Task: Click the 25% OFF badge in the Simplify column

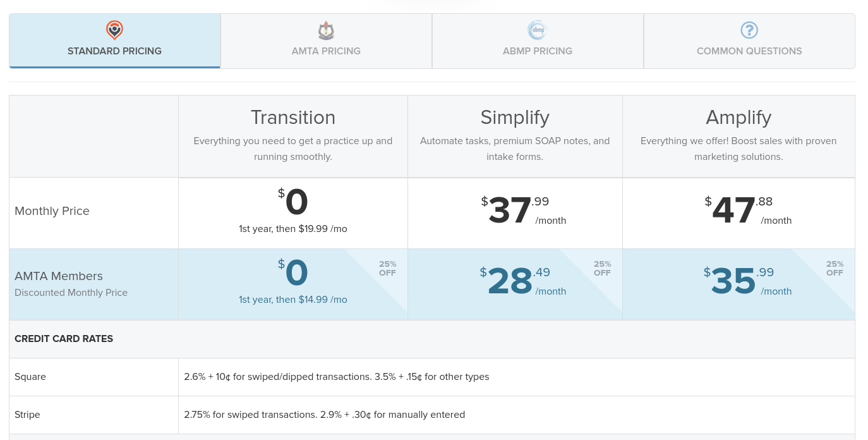Action: [x=602, y=269]
